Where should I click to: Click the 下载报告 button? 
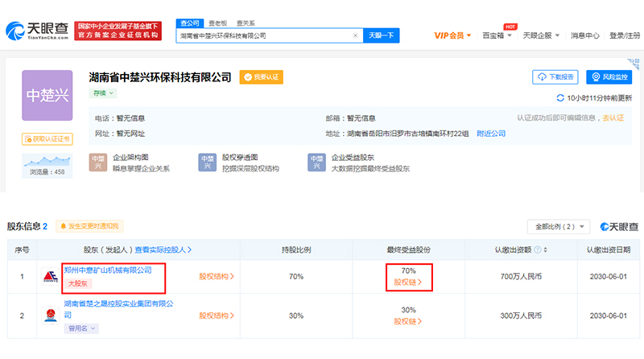pos(555,76)
